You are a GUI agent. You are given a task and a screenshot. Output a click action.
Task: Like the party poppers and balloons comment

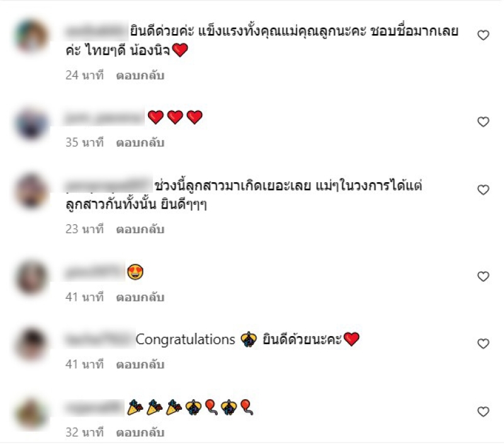[x=483, y=412]
